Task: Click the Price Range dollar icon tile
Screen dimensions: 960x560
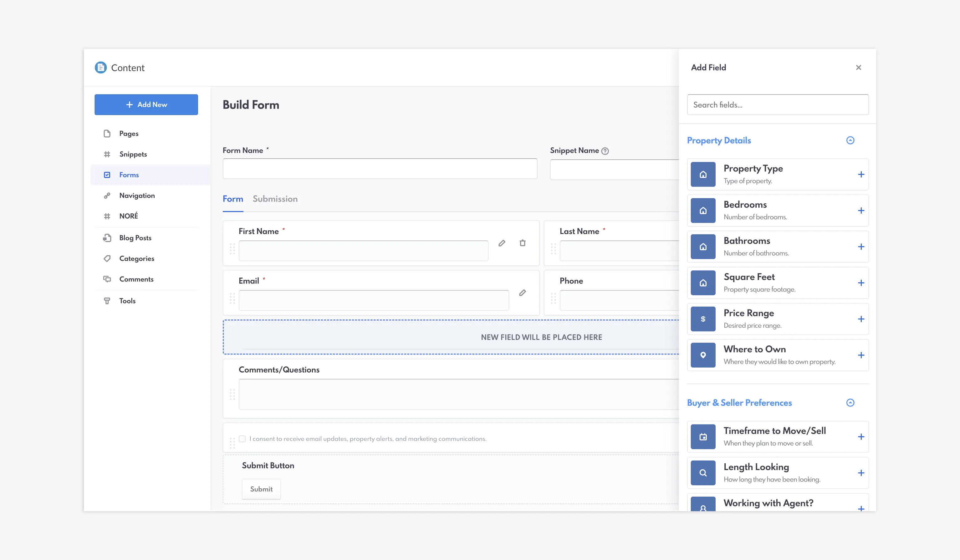Action: pos(703,319)
